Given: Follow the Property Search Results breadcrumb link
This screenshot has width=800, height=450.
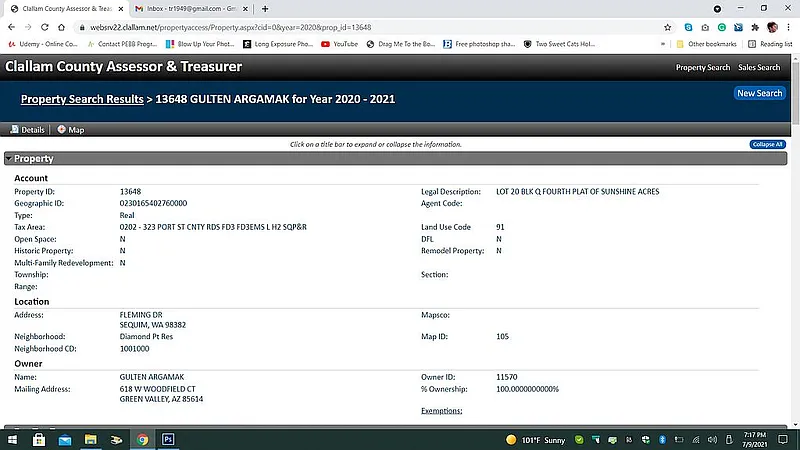Looking at the screenshot, I should click(x=82, y=100).
